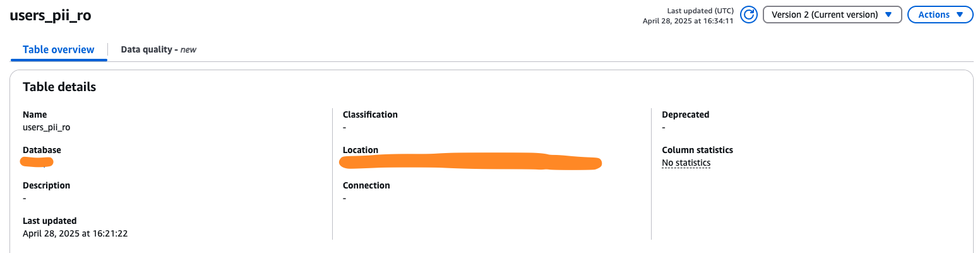Click the April 28, 2025 at 16:21:22 value

tap(75, 233)
